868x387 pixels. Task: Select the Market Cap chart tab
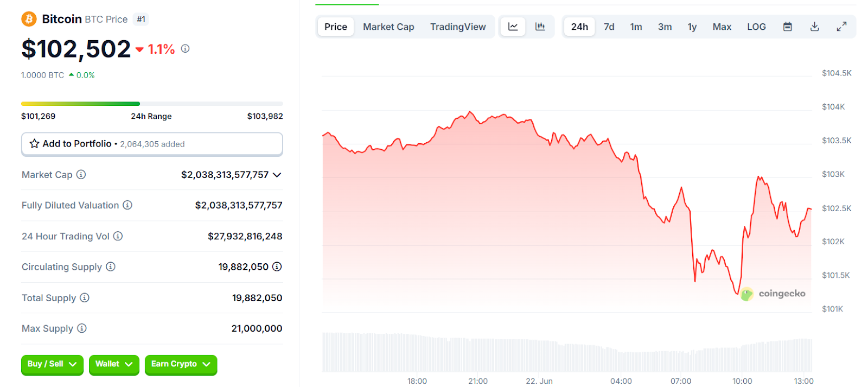pos(388,27)
